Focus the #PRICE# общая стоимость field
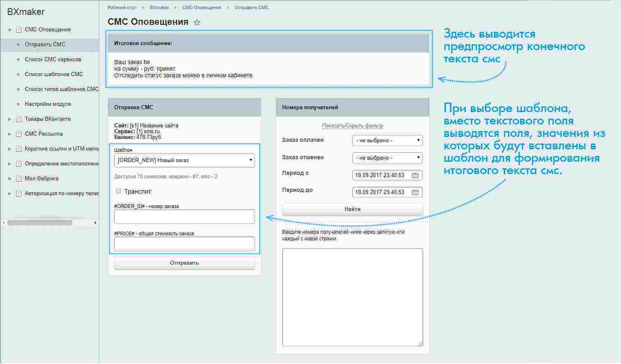Screen dimensions: 621x364 click(x=185, y=244)
